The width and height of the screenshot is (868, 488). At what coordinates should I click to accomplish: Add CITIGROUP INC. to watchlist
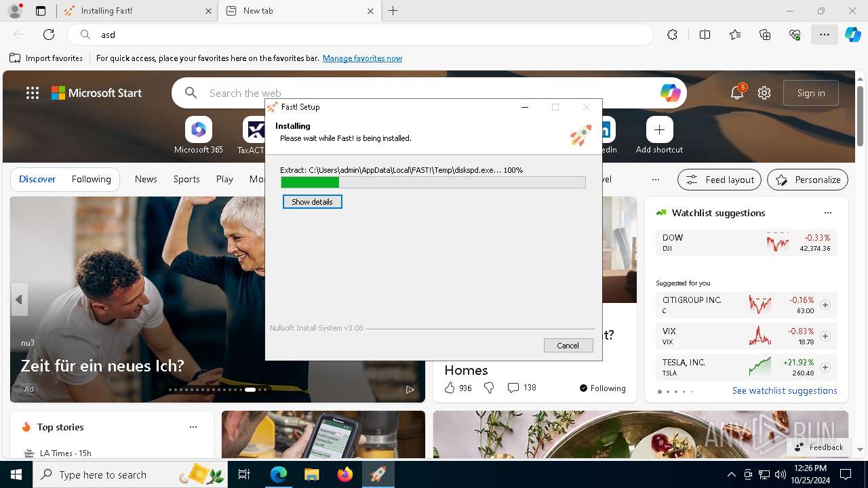point(825,305)
